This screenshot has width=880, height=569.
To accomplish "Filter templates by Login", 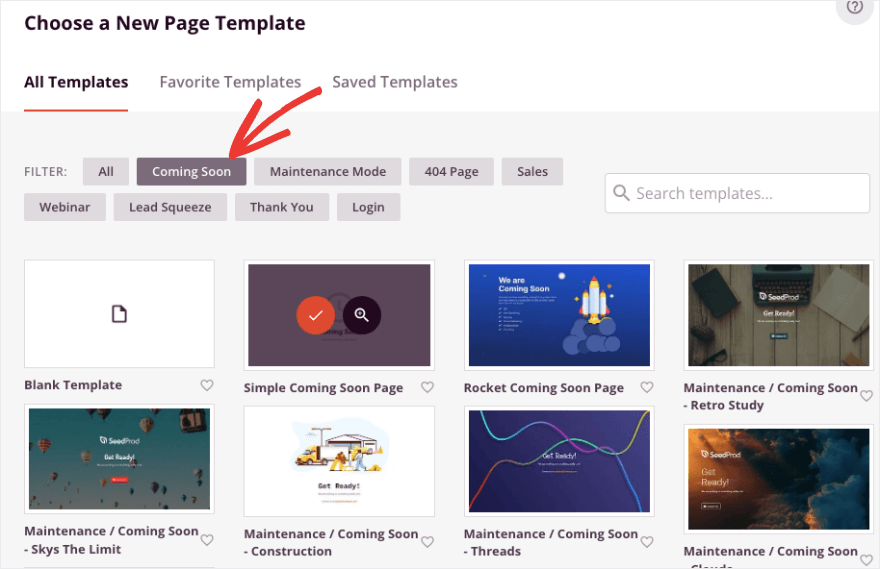I will (x=368, y=207).
